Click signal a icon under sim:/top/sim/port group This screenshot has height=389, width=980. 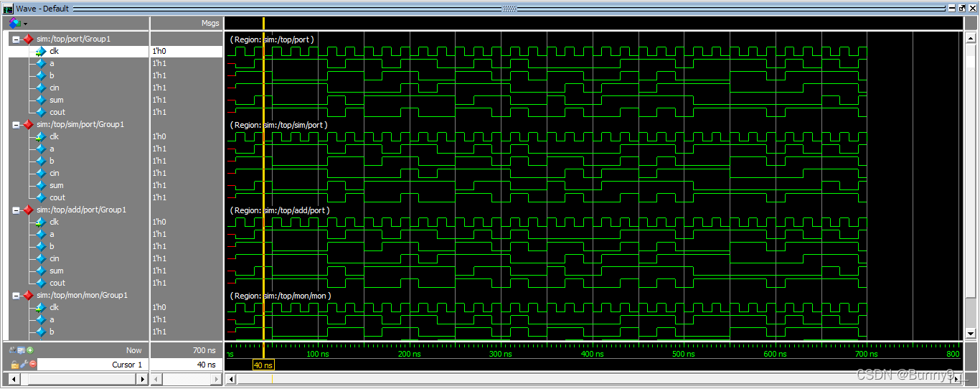click(40, 149)
